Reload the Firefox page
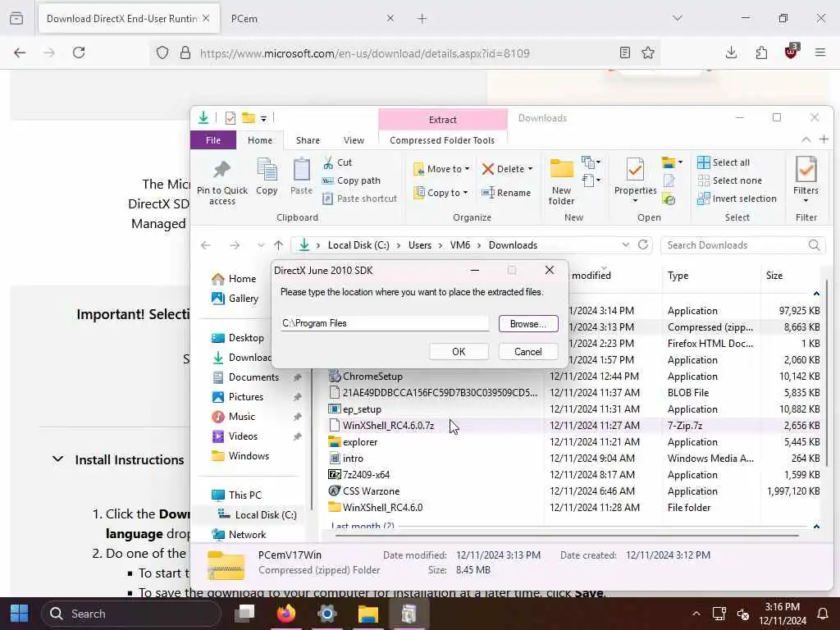The width and height of the screenshot is (840, 630). (x=79, y=52)
